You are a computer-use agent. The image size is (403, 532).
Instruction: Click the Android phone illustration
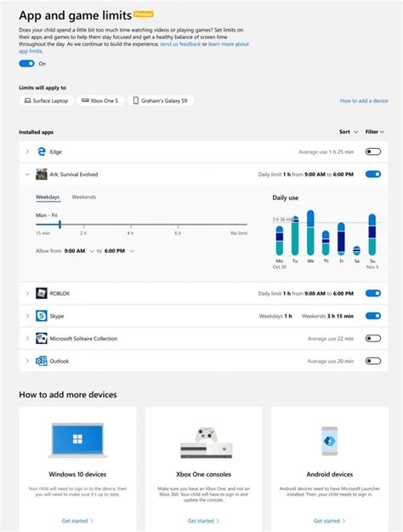[329, 441]
